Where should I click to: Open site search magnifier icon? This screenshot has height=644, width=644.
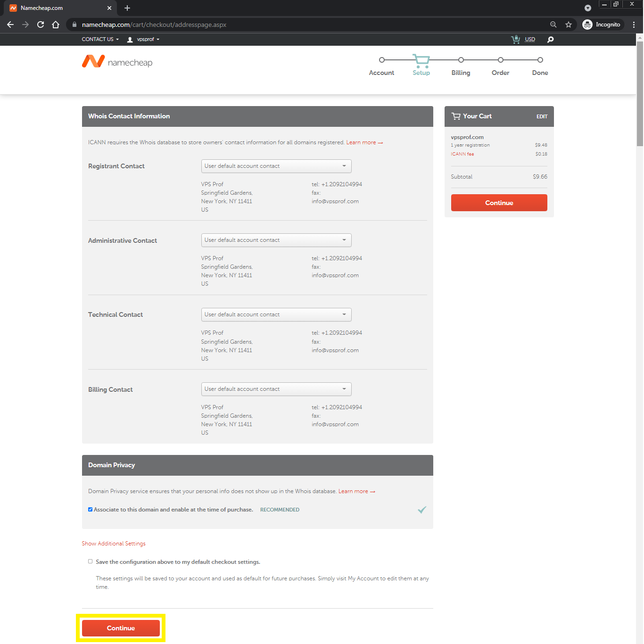[x=550, y=40]
